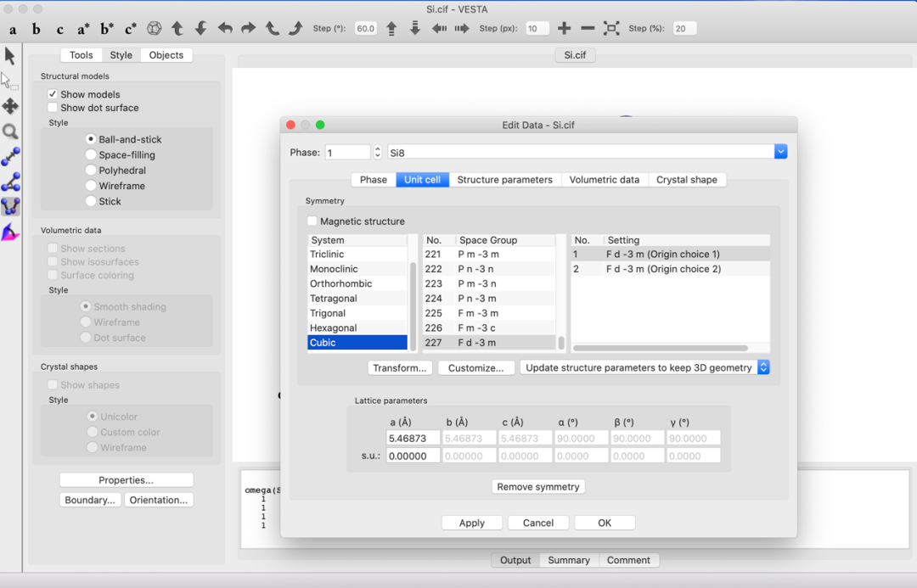This screenshot has height=588, width=917.
Task: Choose the Dihedral angle tool
Action: coord(10,206)
